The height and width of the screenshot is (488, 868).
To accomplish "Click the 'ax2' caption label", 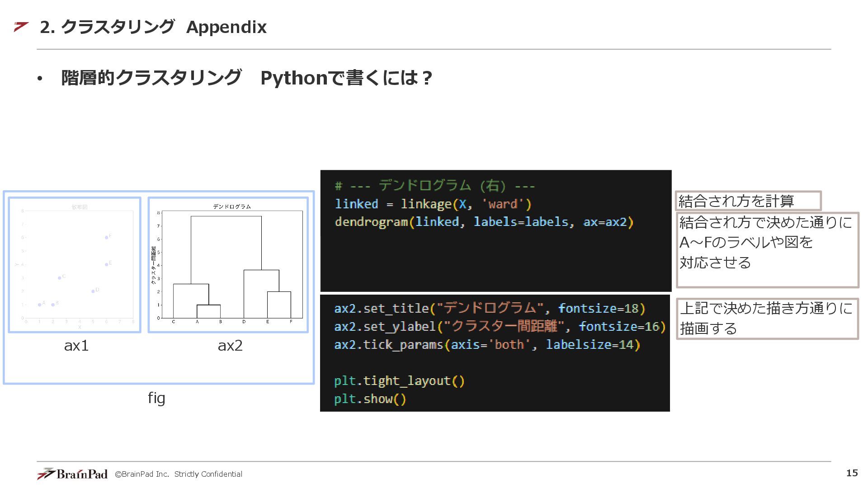I will tap(230, 346).
